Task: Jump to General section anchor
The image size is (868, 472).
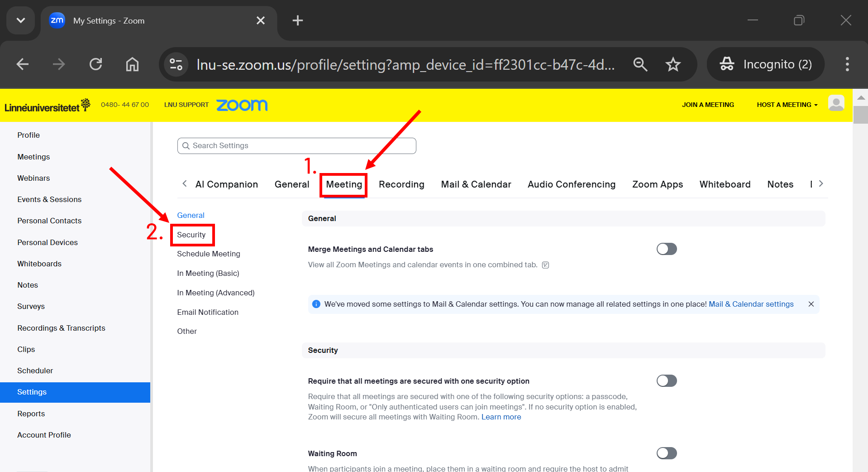Action: pyautogui.click(x=191, y=215)
